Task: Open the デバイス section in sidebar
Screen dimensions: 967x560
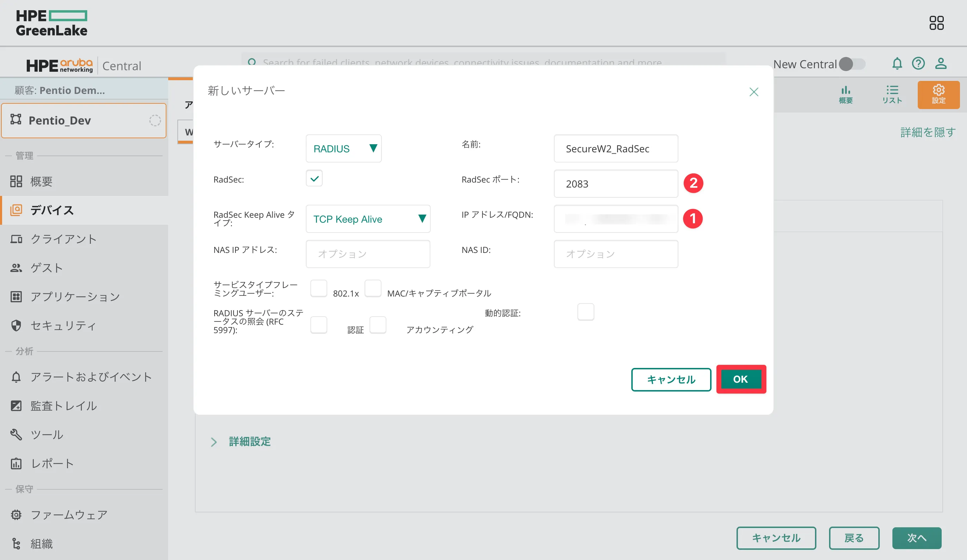Action: pyautogui.click(x=52, y=210)
